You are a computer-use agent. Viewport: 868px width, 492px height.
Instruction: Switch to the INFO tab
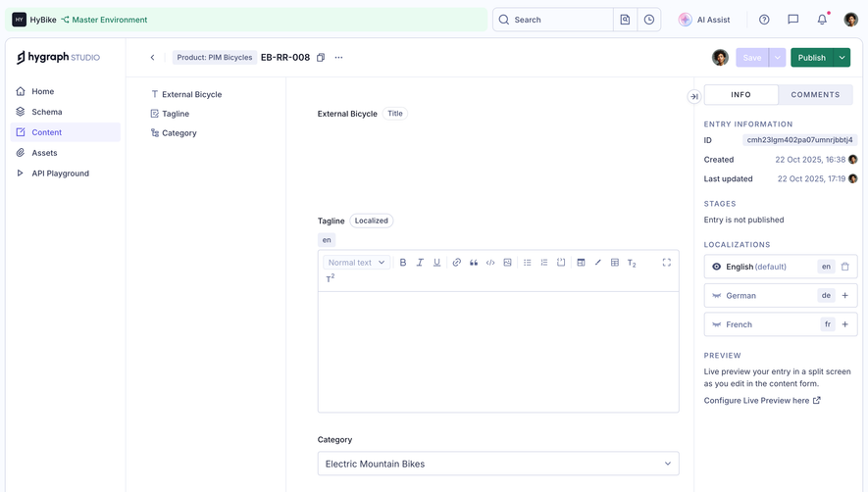click(740, 95)
